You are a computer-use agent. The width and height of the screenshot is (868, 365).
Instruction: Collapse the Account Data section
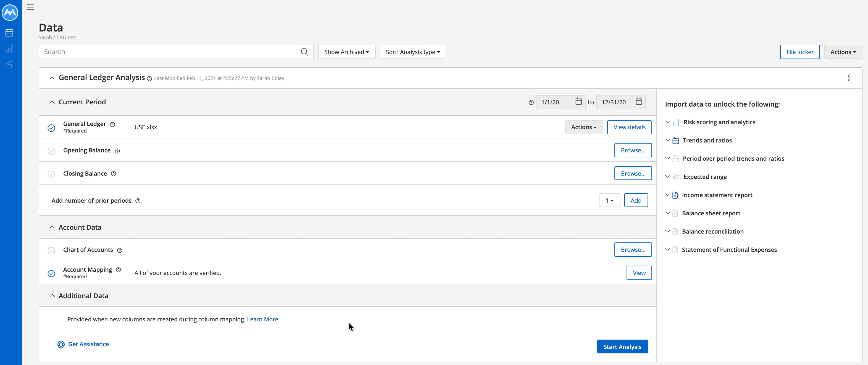pyautogui.click(x=52, y=227)
